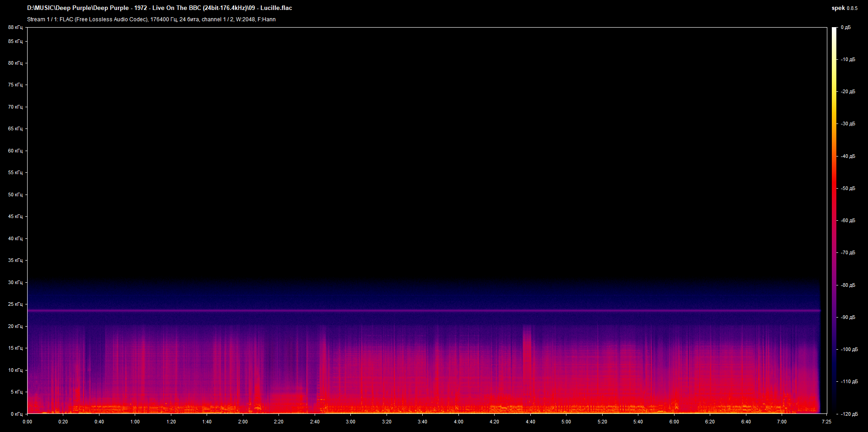The height and width of the screenshot is (432, 868).
Task: Click the F:Hann window function indicator
Action: tap(266, 19)
